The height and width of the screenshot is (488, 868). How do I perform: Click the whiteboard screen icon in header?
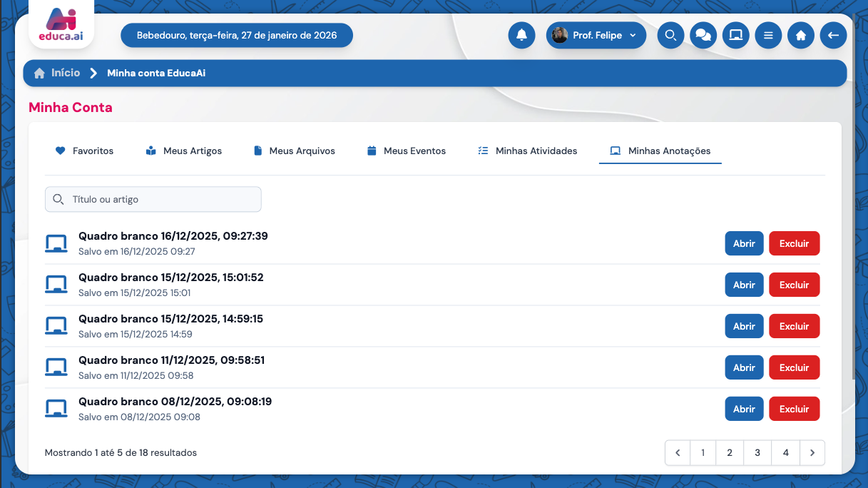735,35
